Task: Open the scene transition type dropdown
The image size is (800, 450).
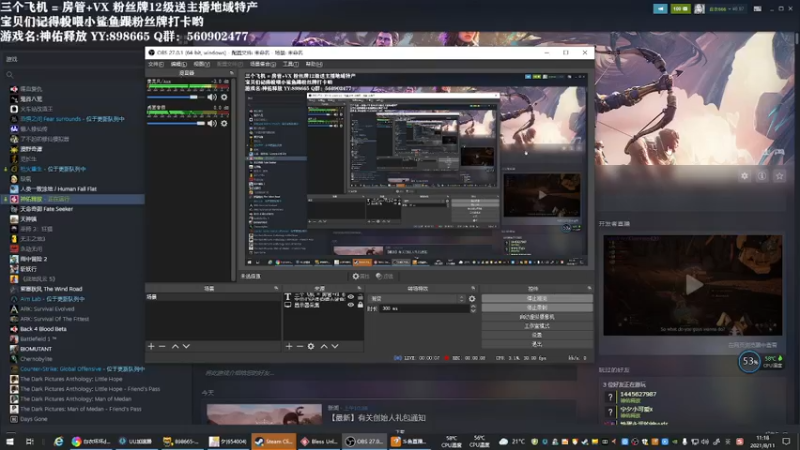Action: click(x=417, y=298)
